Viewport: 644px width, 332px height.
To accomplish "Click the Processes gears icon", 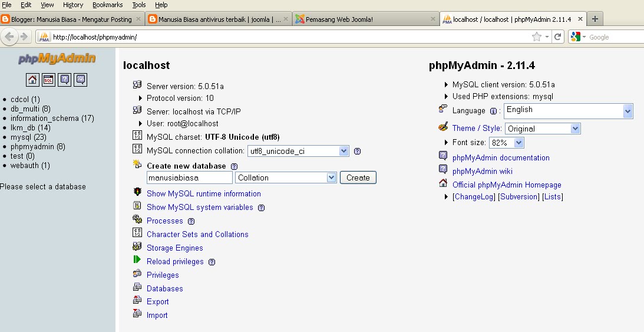I will [137, 219].
